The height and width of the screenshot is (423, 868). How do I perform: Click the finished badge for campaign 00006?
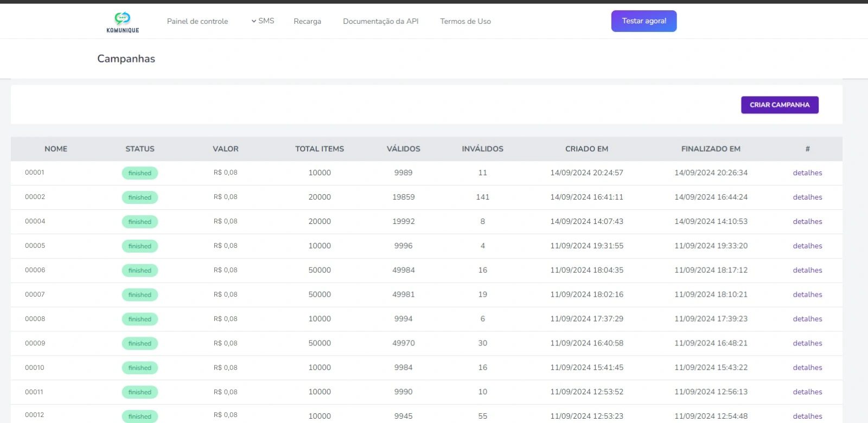click(140, 271)
